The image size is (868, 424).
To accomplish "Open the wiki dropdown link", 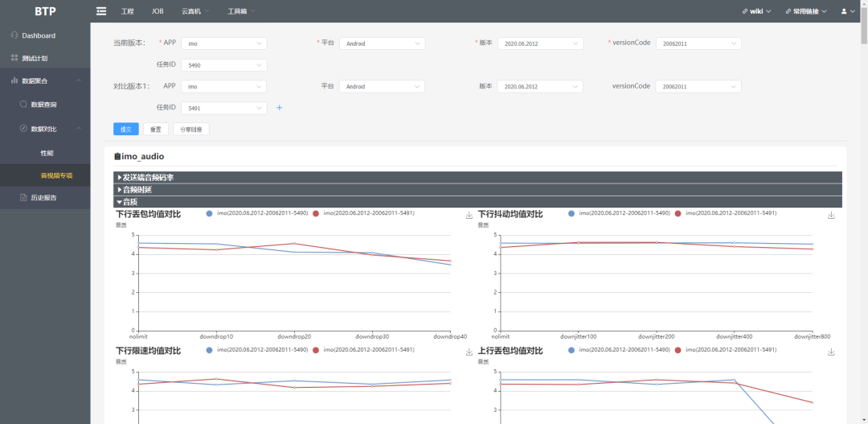I will tap(757, 11).
